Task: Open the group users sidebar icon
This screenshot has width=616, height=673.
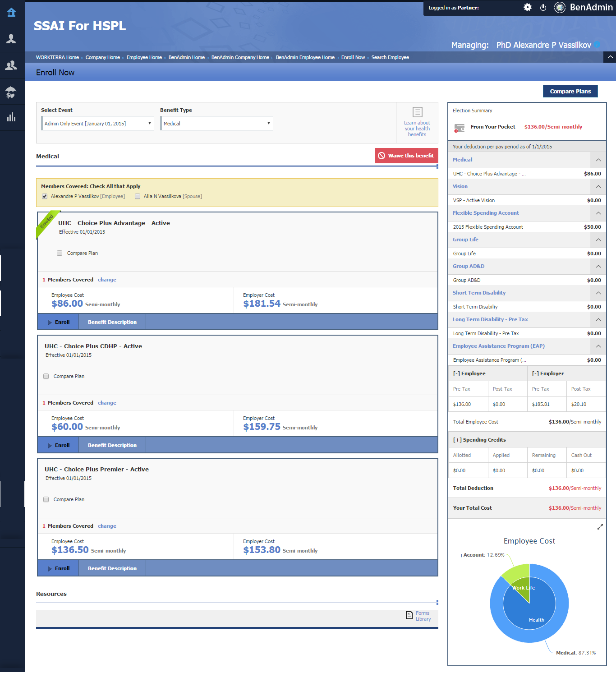Action: pos(11,66)
